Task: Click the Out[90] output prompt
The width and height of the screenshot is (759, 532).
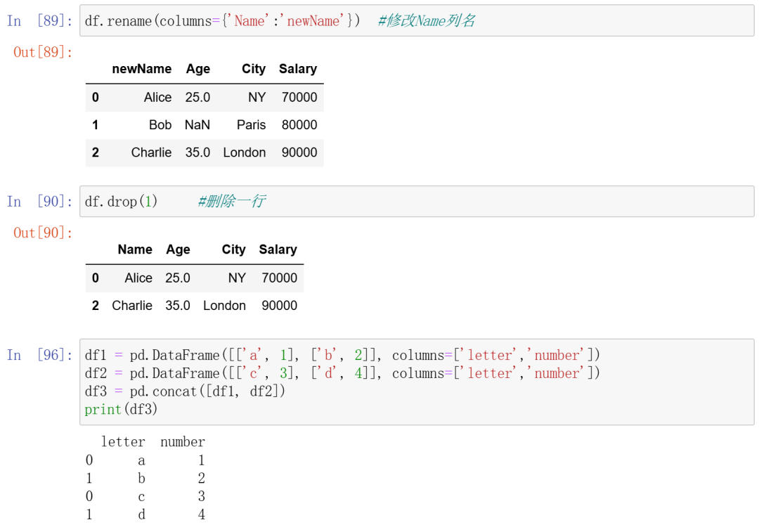Action: 43,233
